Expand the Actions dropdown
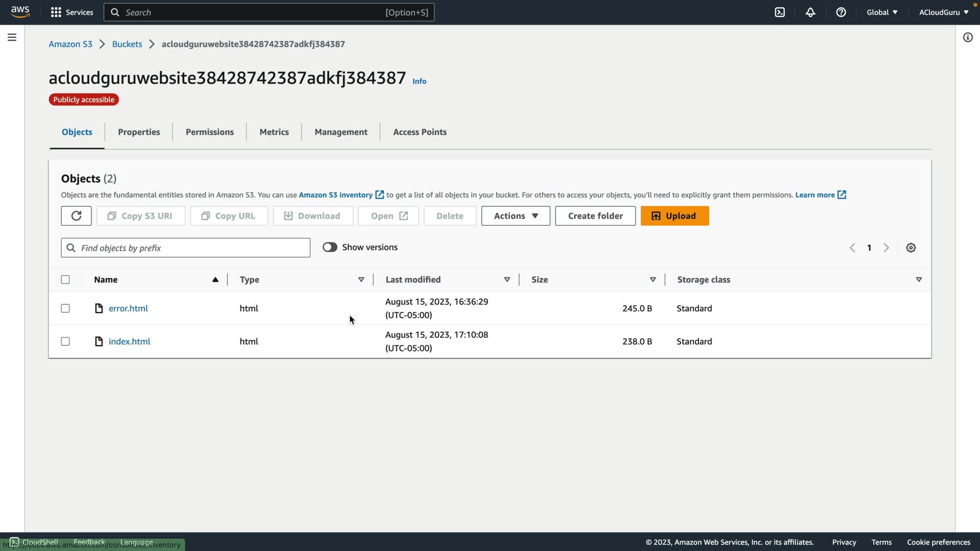Image resolution: width=980 pixels, height=551 pixels. [x=516, y=216]
